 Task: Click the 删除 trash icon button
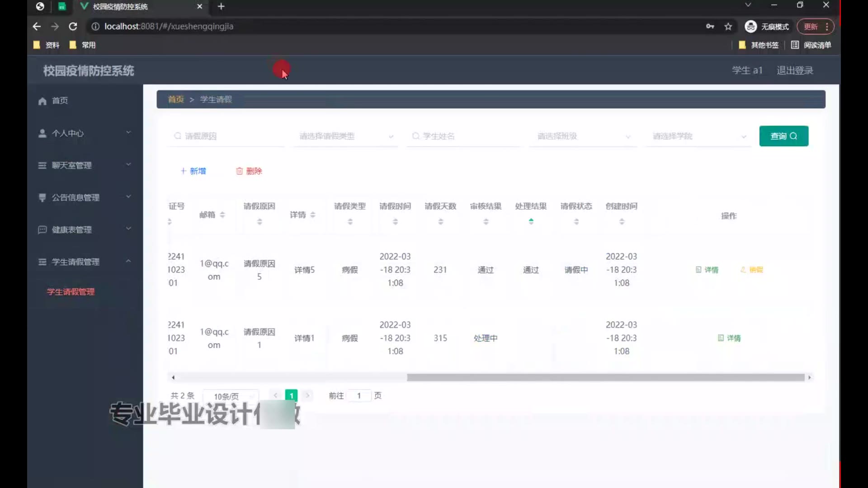point(249,171)
